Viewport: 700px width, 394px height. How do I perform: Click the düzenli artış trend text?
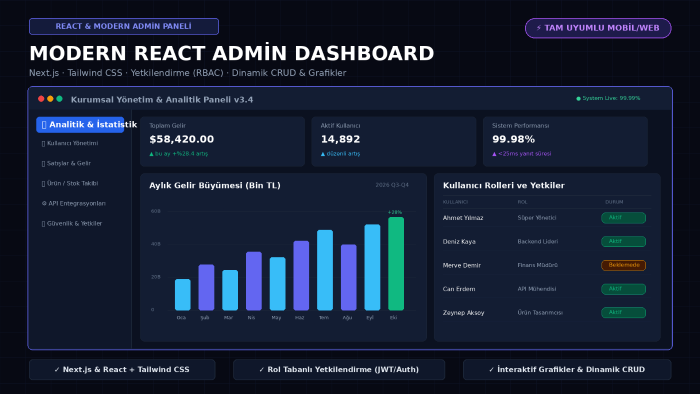point(340,153)
